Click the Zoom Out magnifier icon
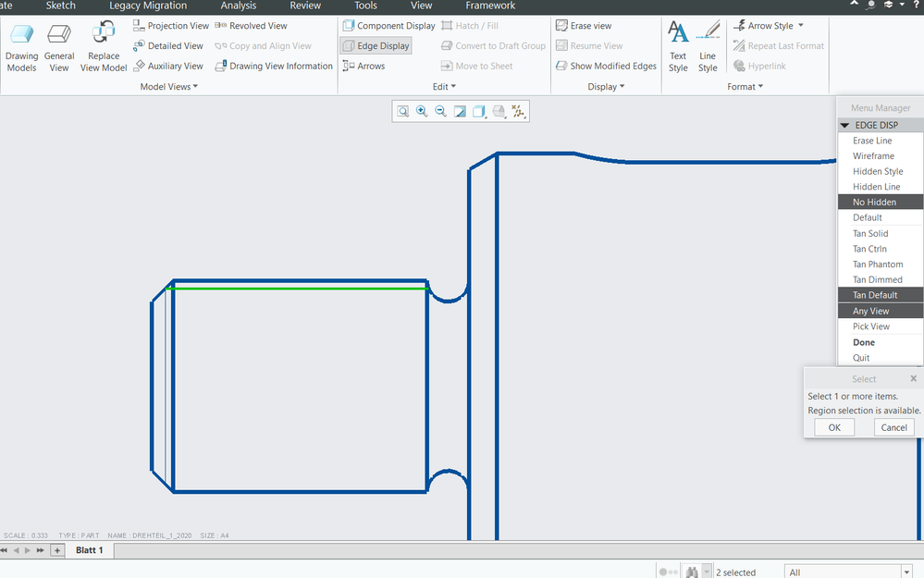The width and height of the screenshot is (924, 578). 440,111
